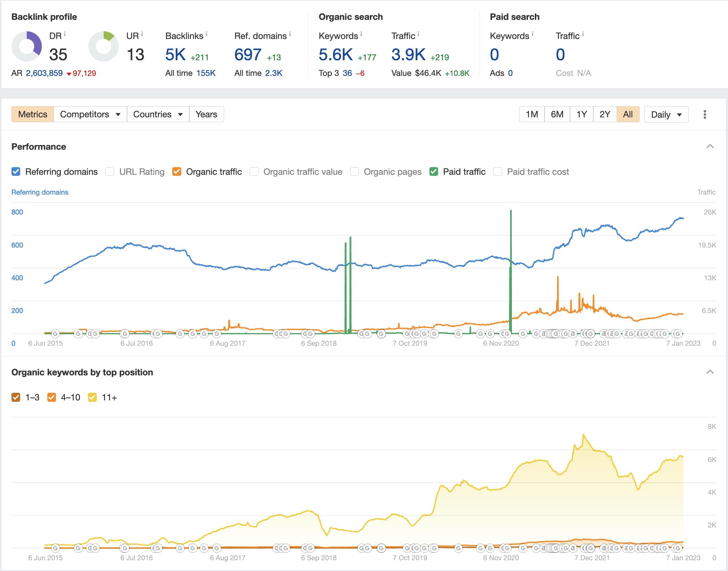Toggle the Referring domains checkbox
The height and width of the screenshot is (571, 728).
[x=16, y=172]
